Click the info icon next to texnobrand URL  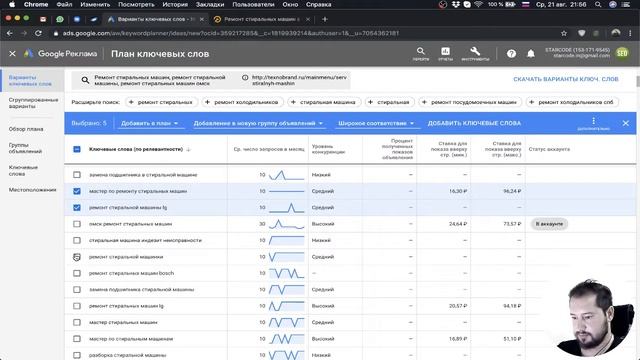245,77
